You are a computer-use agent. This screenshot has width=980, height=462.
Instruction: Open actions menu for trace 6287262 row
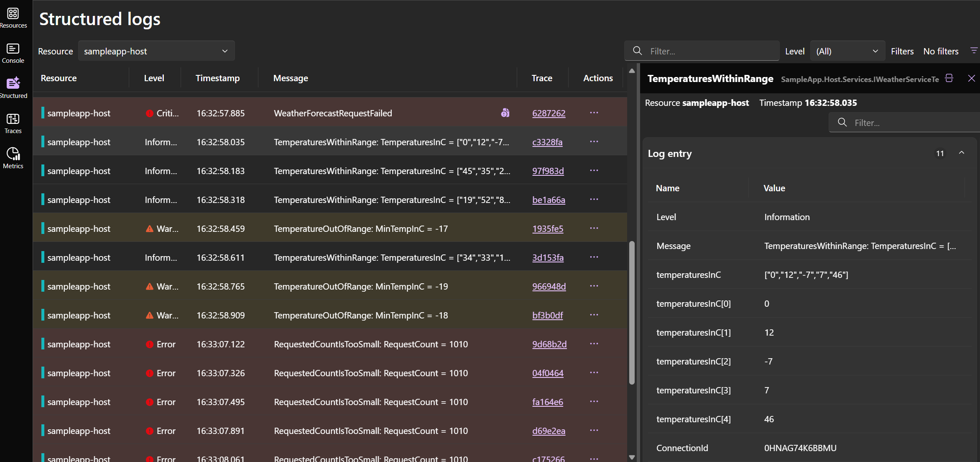pos(594,113)
